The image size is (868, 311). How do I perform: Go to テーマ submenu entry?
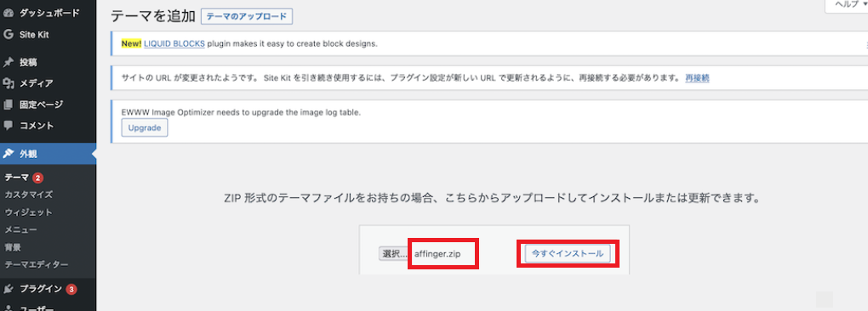(17, 178)
